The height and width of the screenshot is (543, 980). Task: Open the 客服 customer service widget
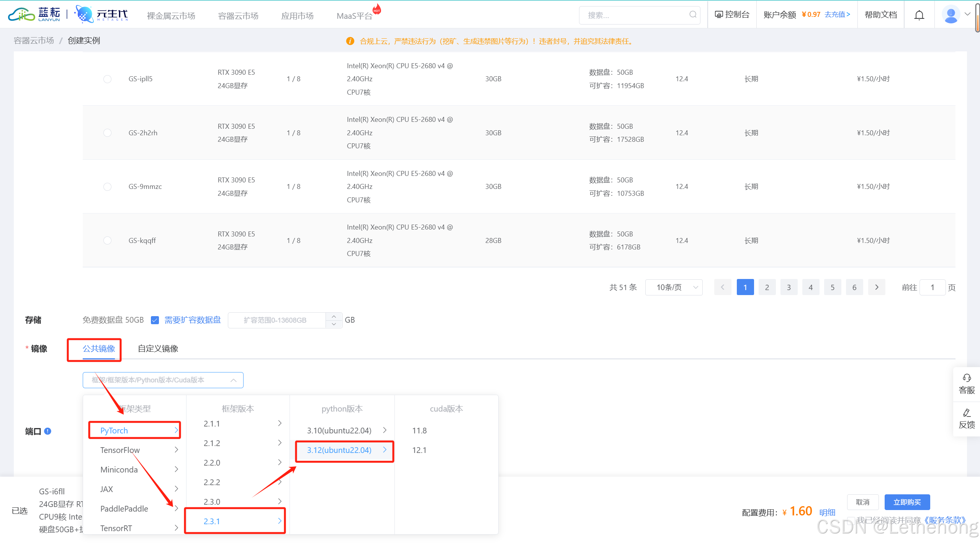point(966,384)
